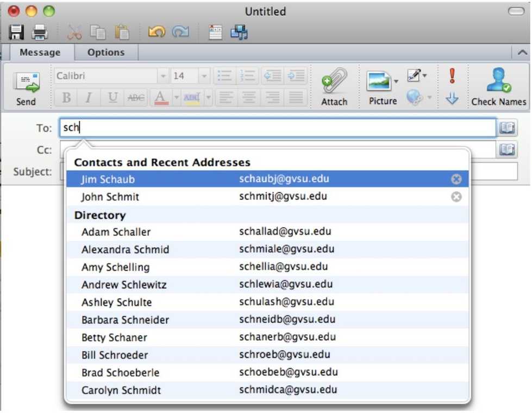Open font color picker dropdown arrow
The height and width of the screenshot is (414, 532).
click(176, 98)
